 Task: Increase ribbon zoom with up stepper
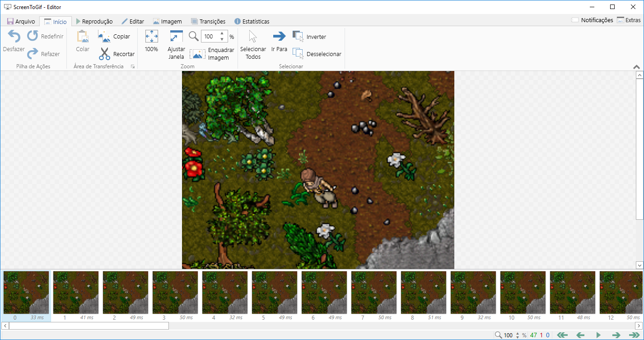(222, 34)
